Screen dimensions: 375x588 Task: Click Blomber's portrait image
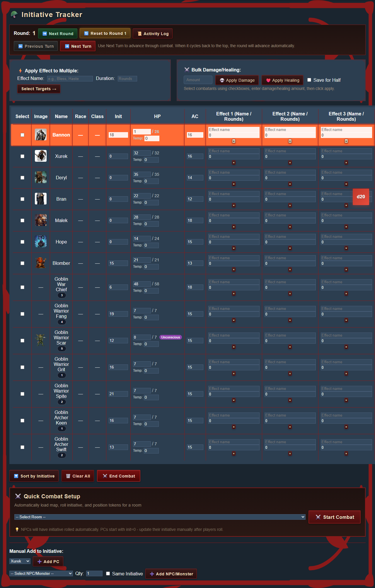(x=41, y=263)
